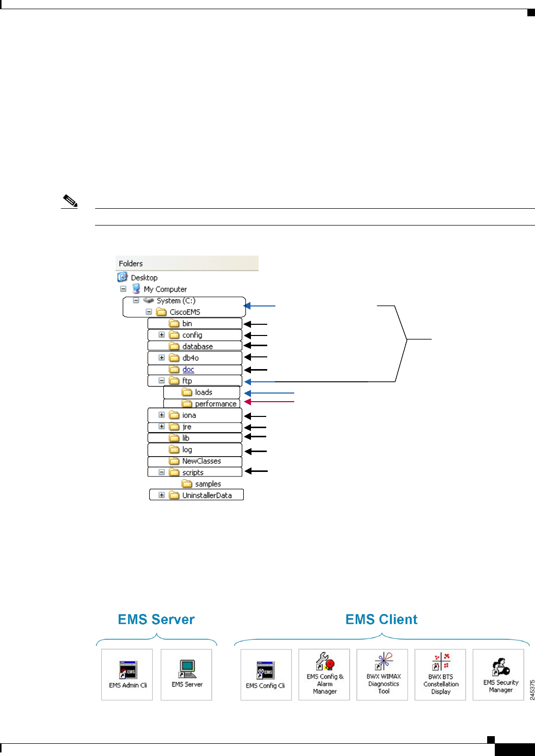Open the EMS Admin Cli shortcut icon

(x=128, y=670)
